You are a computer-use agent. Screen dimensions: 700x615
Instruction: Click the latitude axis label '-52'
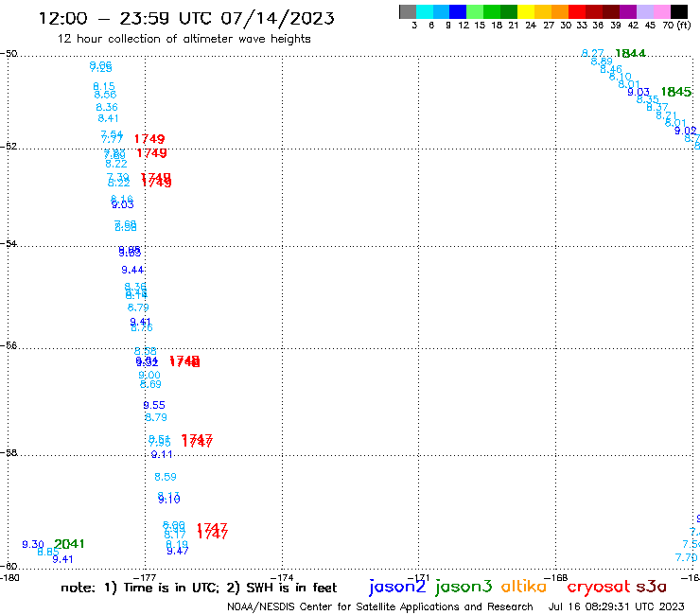point(9,146)
